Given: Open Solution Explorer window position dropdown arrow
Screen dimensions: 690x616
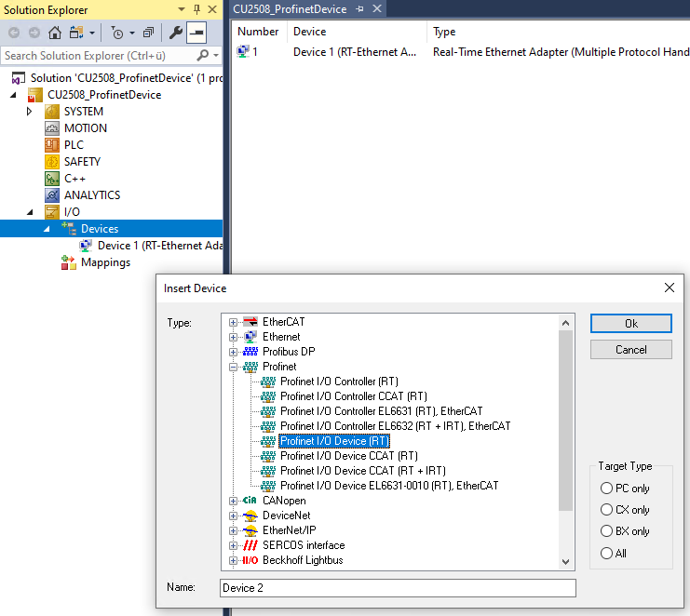Looking at the screenshot, I should (x=182, y=9).
